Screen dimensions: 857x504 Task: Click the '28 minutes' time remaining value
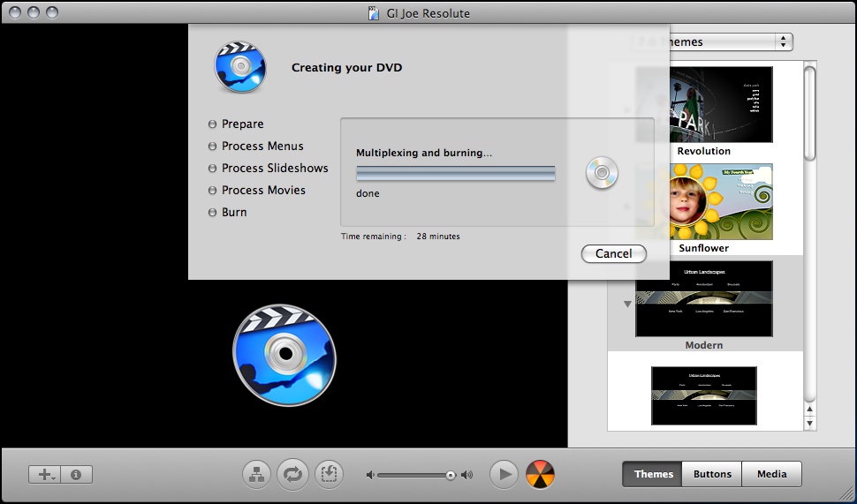438,237
